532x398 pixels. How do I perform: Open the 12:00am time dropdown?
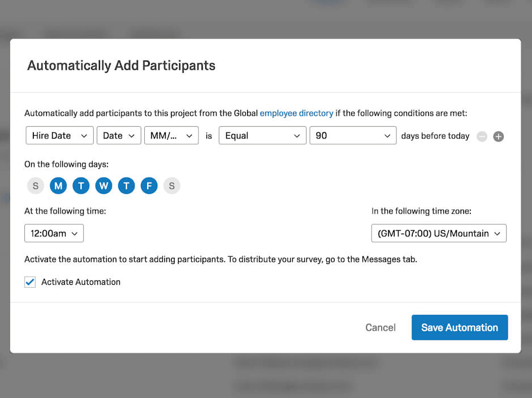[x=54, y=233]
